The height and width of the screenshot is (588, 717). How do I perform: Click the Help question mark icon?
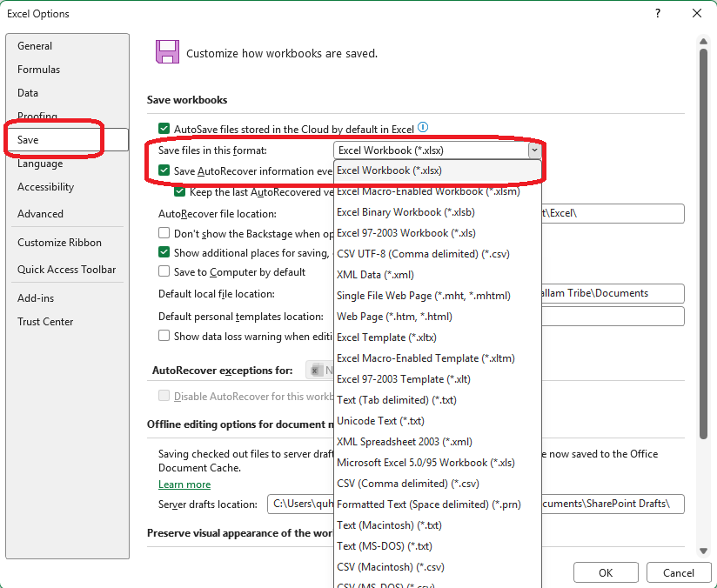(x=658, y=13)
